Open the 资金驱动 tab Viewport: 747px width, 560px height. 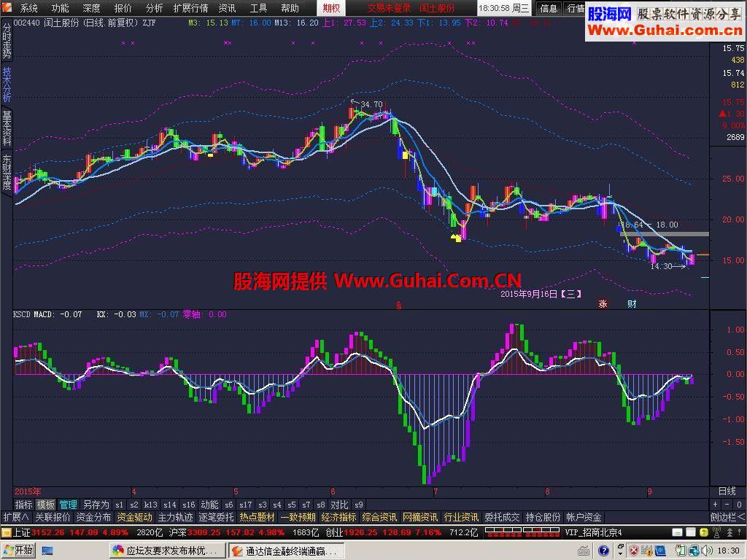point(134,517)
